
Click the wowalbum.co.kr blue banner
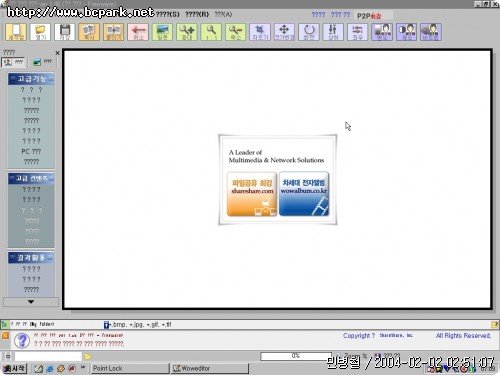[x=304, y=194]
